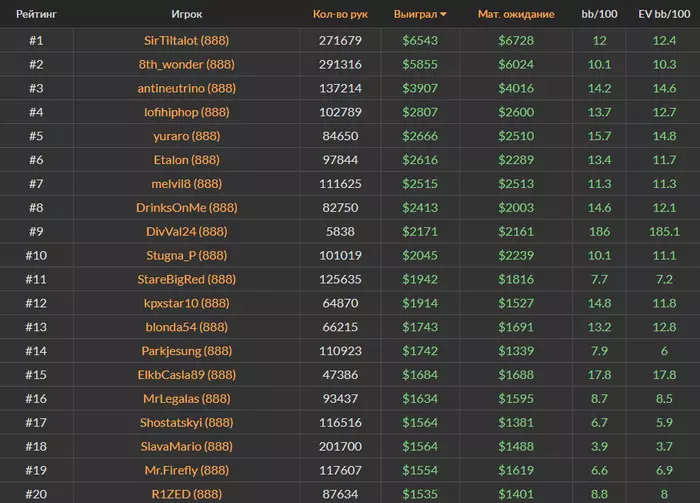This screenshot has height=503, width=700.
Task: Select the winnings value $5855
Action: tap(420, 64)
